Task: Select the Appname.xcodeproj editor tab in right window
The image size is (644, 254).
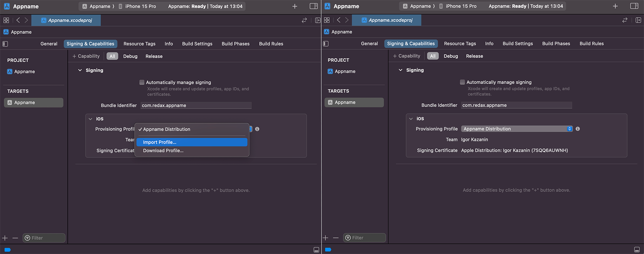Action: pyautogui.click(x=387, y=20)
